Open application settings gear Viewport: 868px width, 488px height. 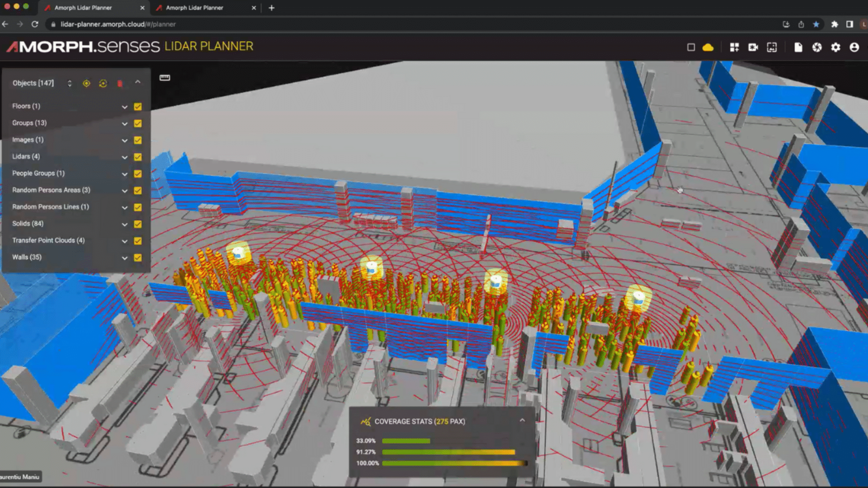836,47
